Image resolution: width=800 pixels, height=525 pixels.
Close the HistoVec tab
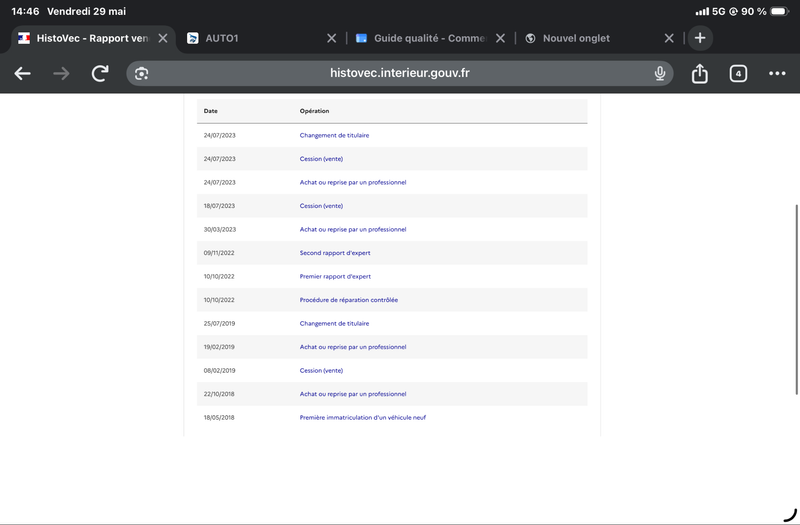[163, 38]
